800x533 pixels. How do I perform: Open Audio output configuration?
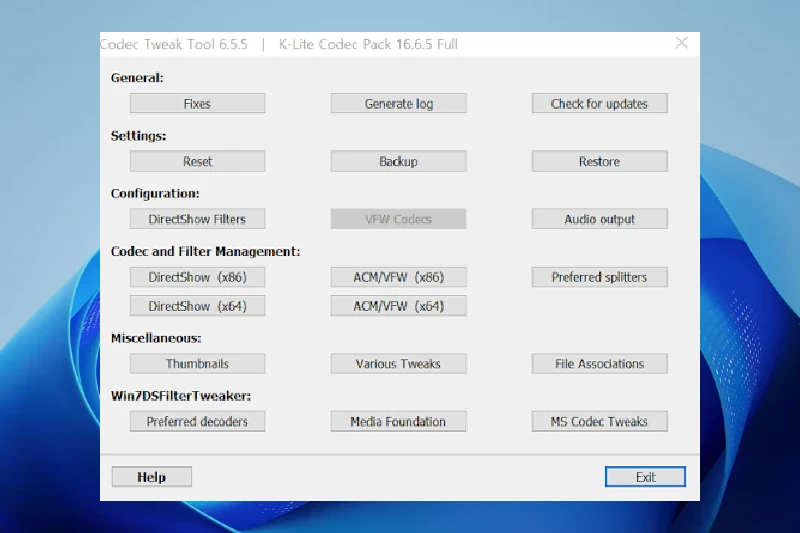coord(599,219)
